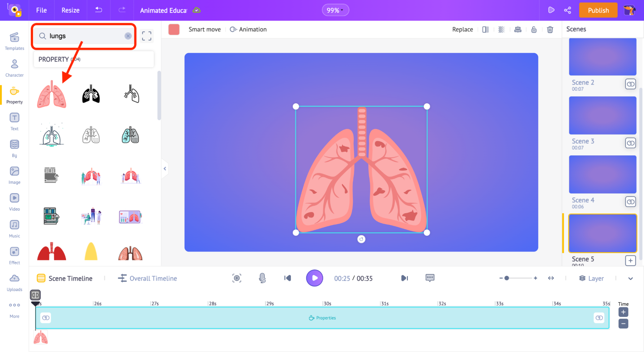Select the Scene 3 thumbnail

point(602,116)
